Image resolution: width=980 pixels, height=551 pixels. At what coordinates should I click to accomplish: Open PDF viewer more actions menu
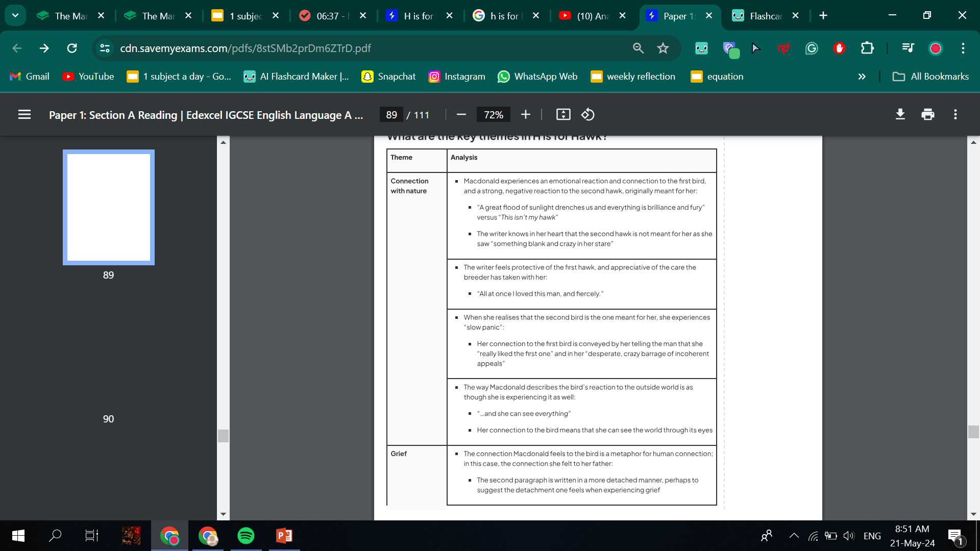click(955, 115)
